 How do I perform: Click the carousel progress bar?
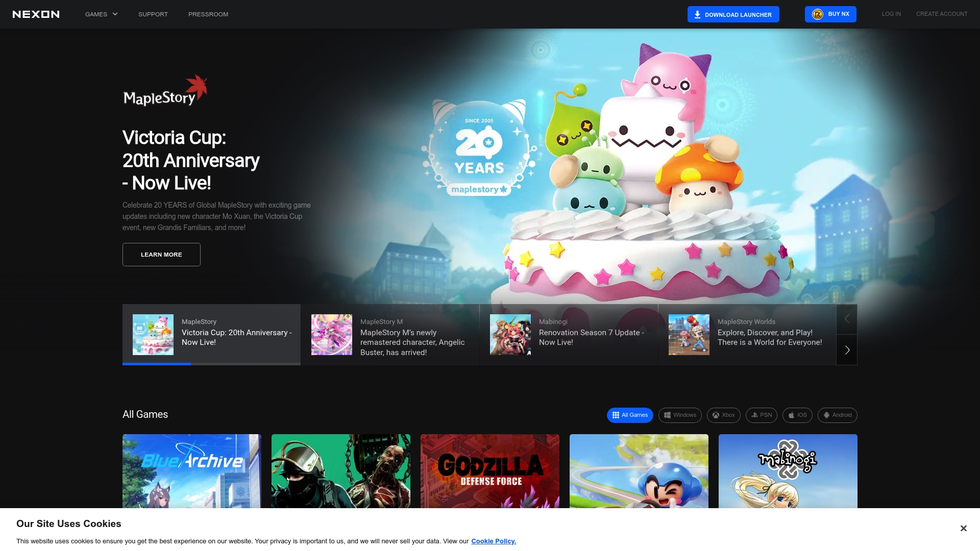(x=211, y=364)
